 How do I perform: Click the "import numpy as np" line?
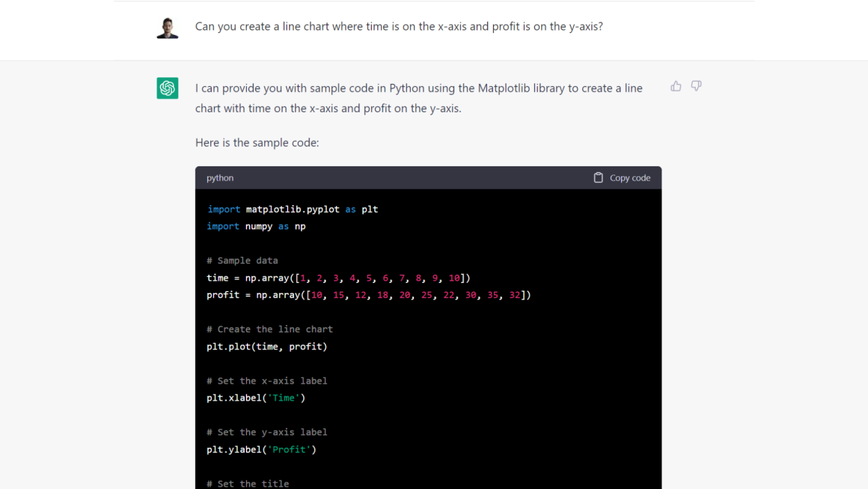click(256, 226)
